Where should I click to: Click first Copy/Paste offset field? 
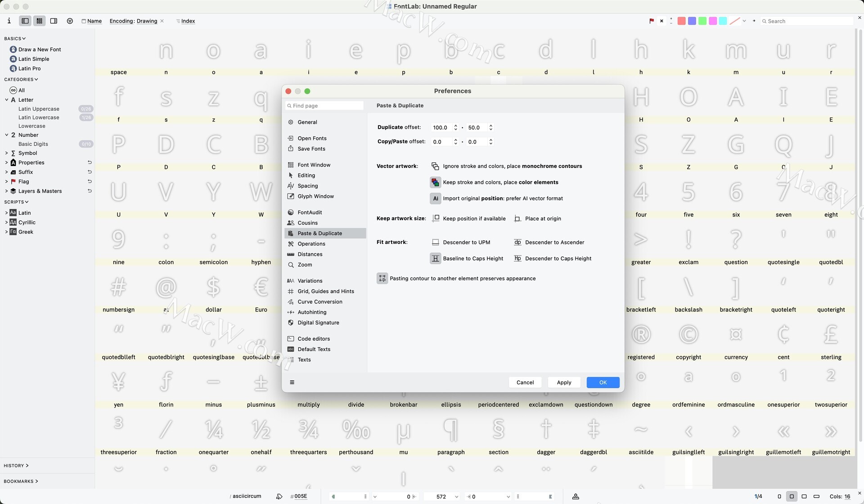441,142
